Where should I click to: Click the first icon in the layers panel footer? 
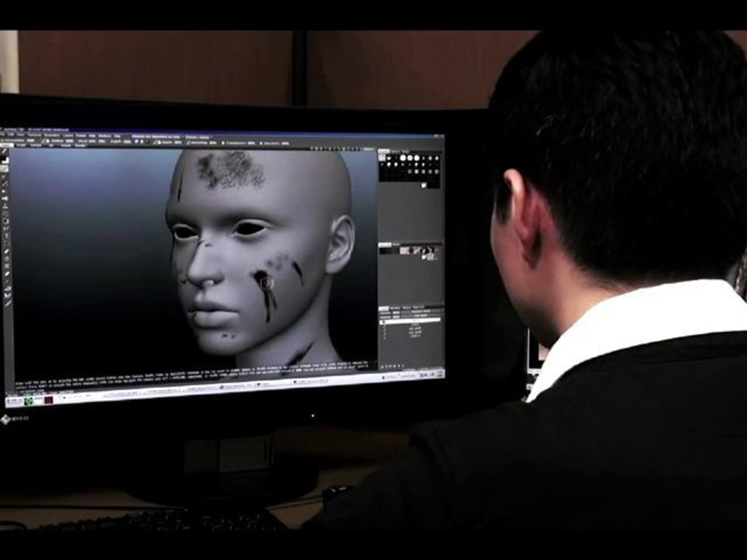[382, 366]
